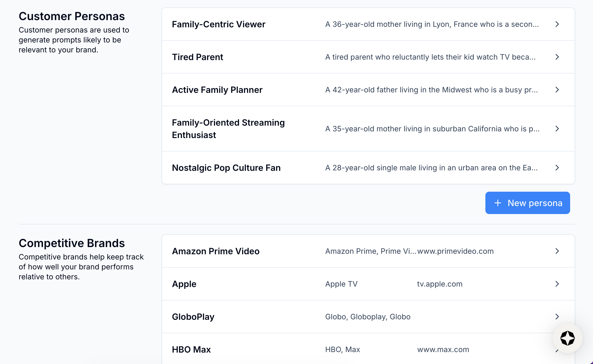Open the Family-Centric Viewer persona chevron

[557, 24]
